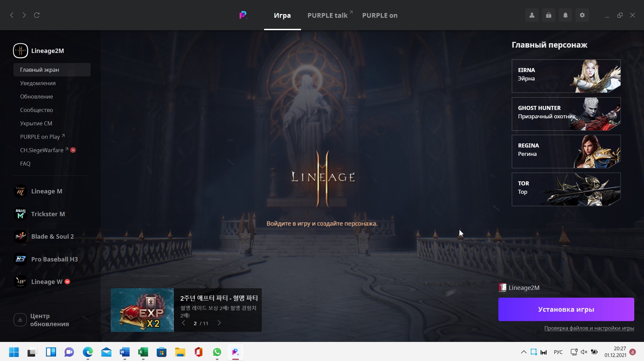
Task: Open Mail app from taskbar
Action: coord(106,352)
